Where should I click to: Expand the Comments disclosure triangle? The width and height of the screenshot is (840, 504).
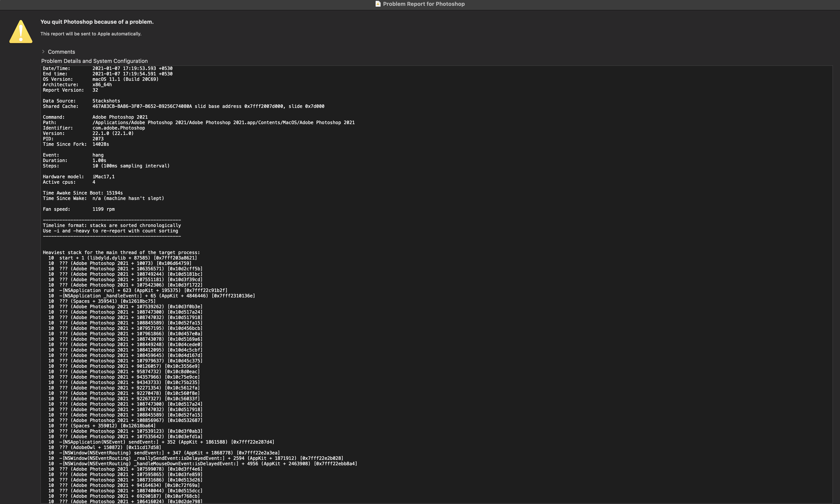(x=43, y=52)
